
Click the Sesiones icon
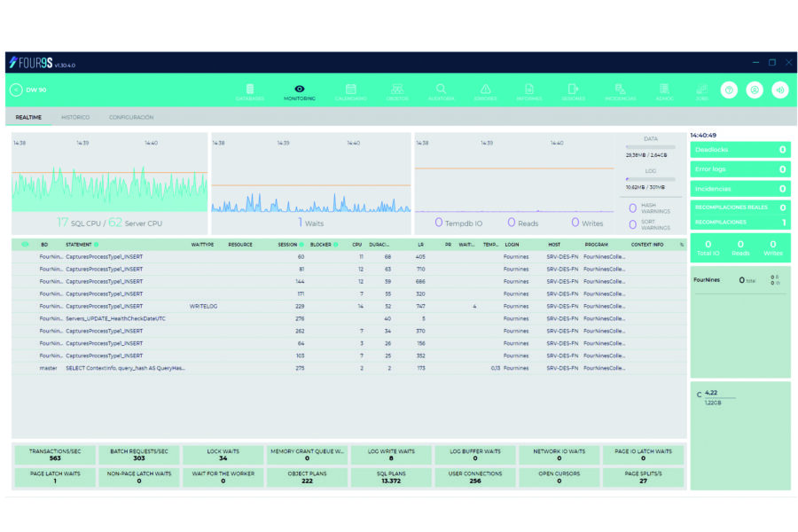(x=574, y=91)
